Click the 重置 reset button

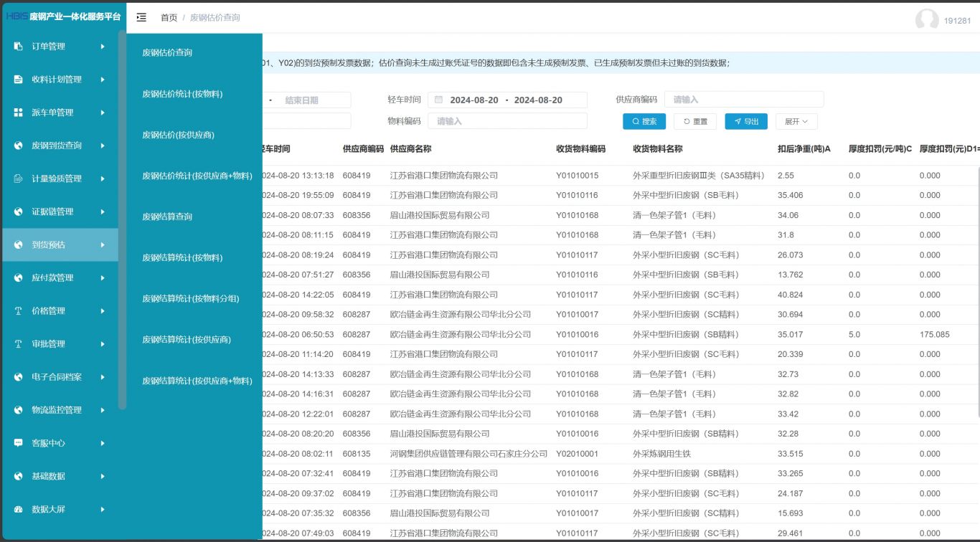[695, 122]
